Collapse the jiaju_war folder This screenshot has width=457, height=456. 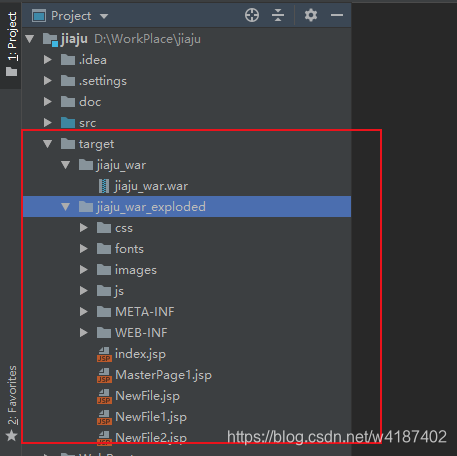(65, 165)
